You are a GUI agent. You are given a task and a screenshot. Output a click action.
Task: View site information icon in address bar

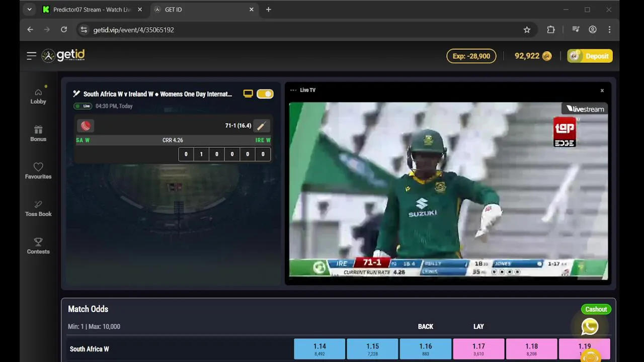tap(84, 30)
